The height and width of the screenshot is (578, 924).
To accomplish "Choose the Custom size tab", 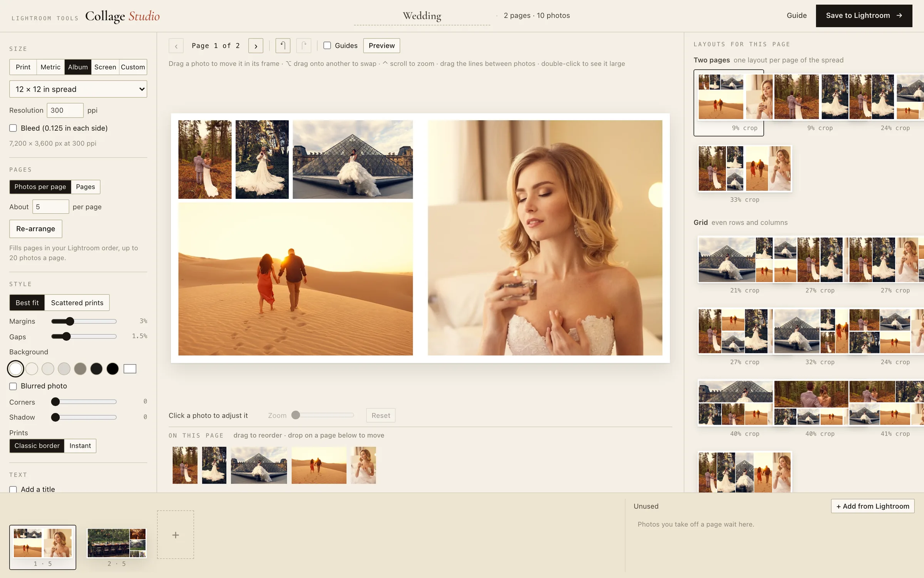I will (x=133, y=67).
